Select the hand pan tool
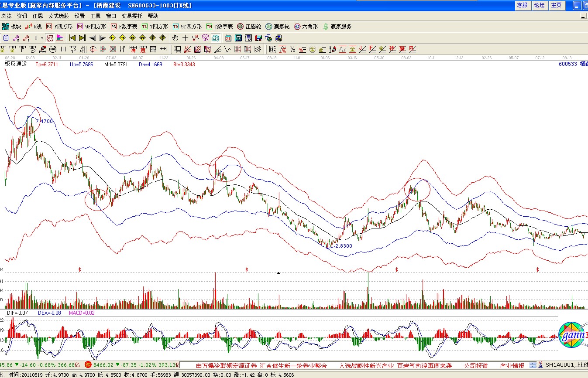This screenshot has width=588, height=378. (175, 38)
